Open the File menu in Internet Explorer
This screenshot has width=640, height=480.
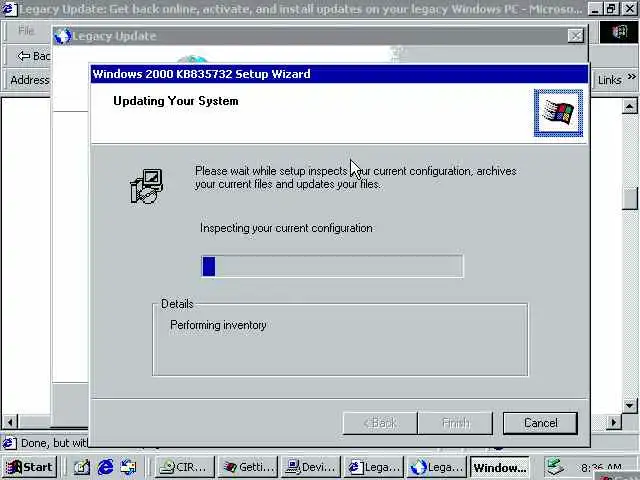[x=26, y=30]
